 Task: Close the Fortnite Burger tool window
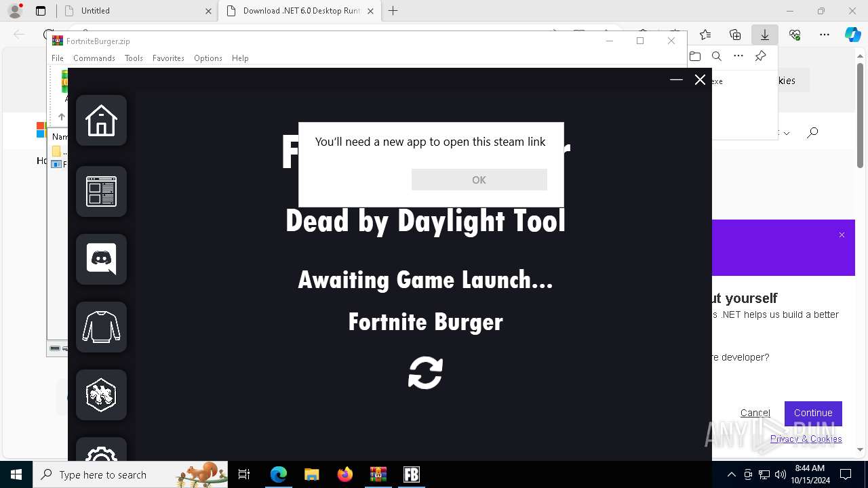701,80
